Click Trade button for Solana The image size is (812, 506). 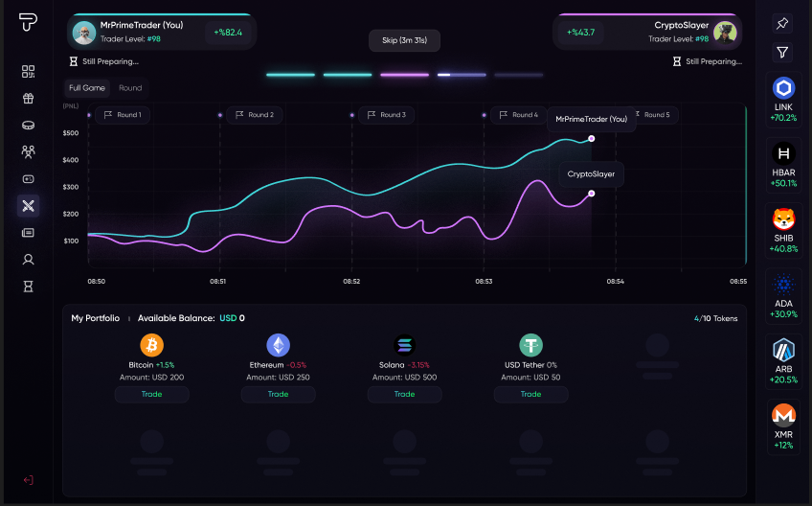tap(404, 394)
